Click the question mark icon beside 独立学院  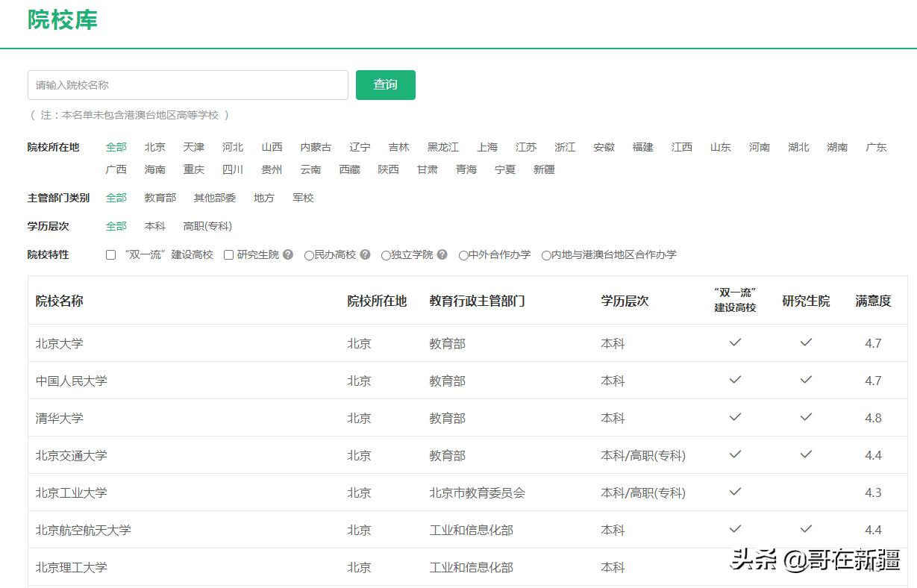click(x=442, y=254)
